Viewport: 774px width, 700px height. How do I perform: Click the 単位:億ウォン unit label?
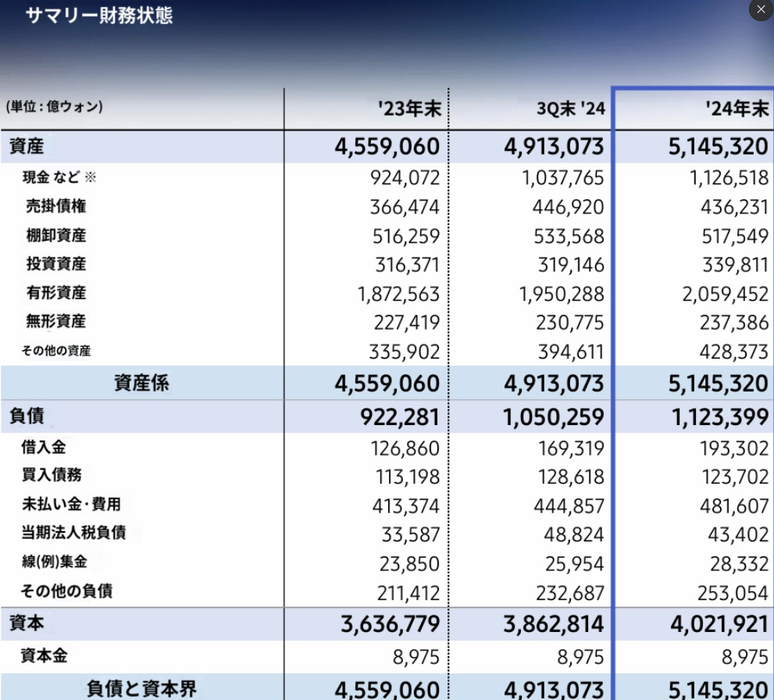point(55,107)
